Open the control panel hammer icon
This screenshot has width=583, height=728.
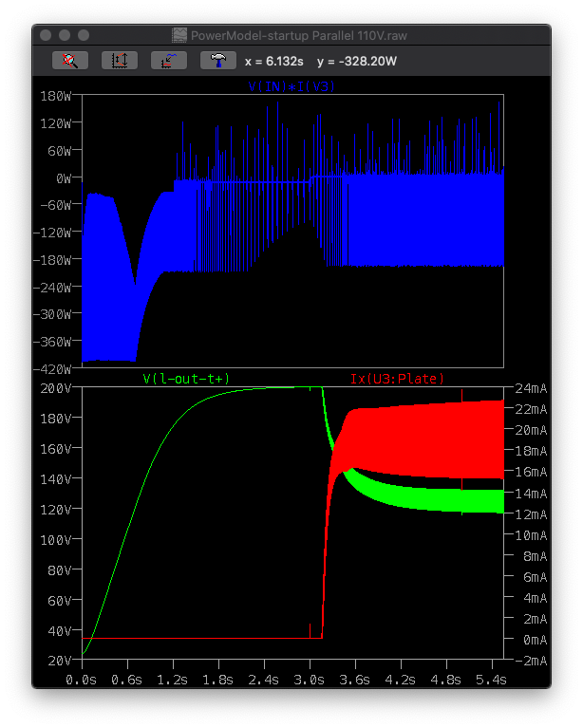click(218, 61)
